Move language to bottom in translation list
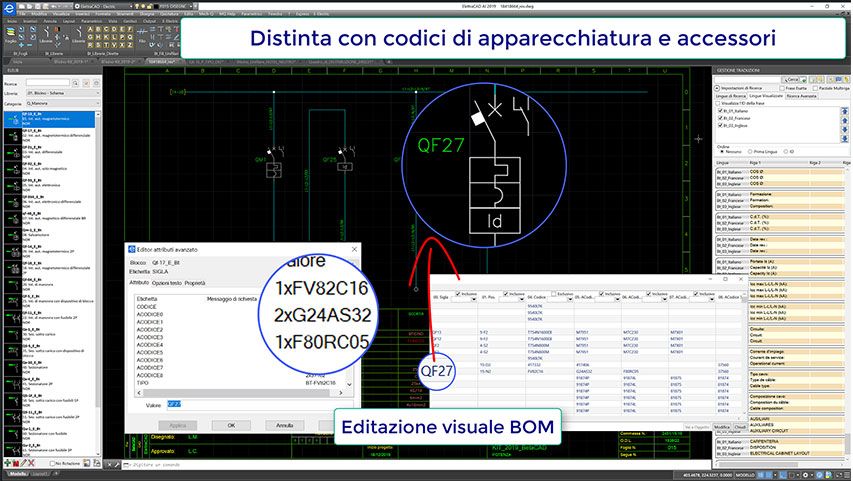The height and width of the screenshot is (481, 853). pyautogui.click(x=845, y=138)
